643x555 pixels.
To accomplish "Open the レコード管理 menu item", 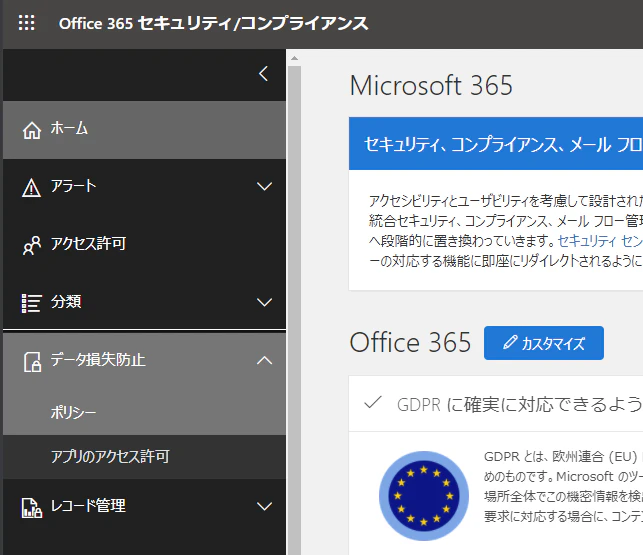I will click(144, 507).
